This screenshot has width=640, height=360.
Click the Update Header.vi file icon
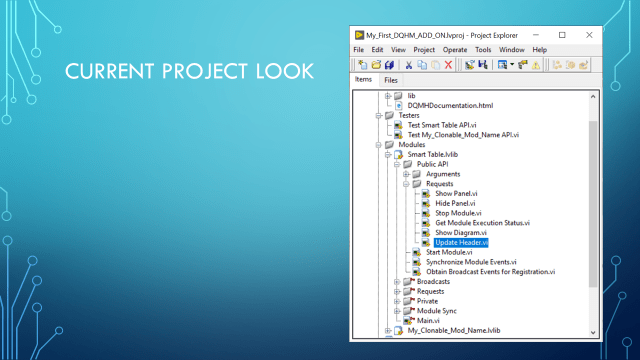click(x=426, y=242)
